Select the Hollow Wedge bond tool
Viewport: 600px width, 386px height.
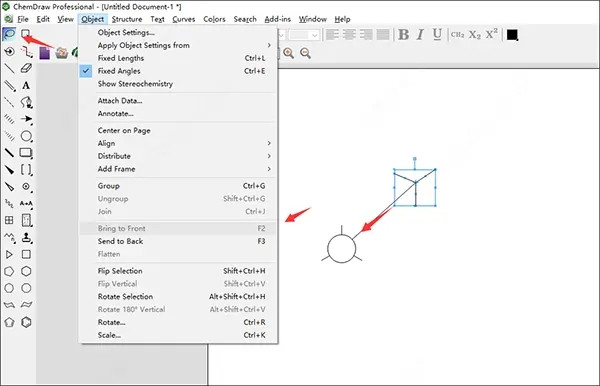pyautogui.click(x=9, y=186)
